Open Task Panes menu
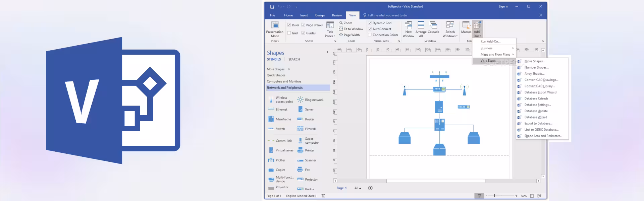 coord(330,29)
